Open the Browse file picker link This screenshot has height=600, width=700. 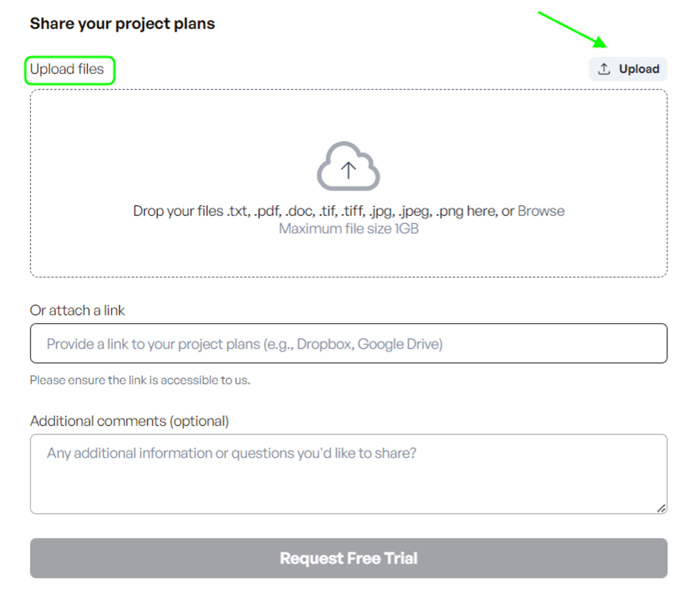(x=541, y=211)
